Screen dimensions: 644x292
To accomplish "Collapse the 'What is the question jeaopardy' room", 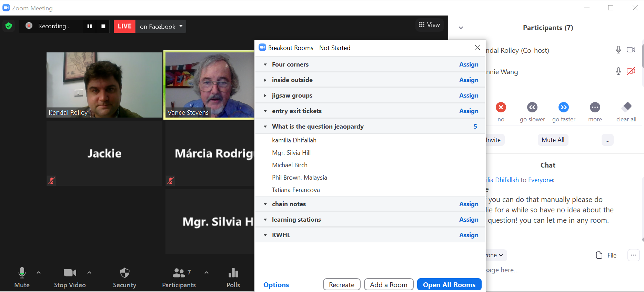I will (x=265, y=127).
